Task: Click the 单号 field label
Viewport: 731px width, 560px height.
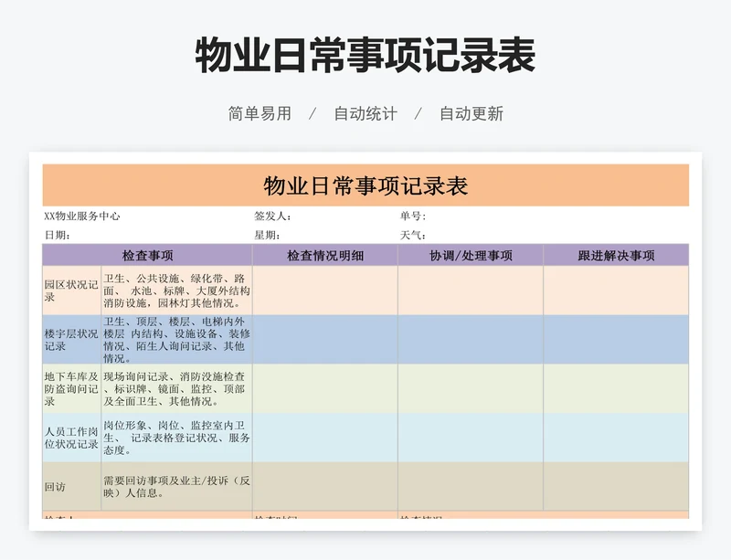Action: pyautogui.click(x=413, y=216)
